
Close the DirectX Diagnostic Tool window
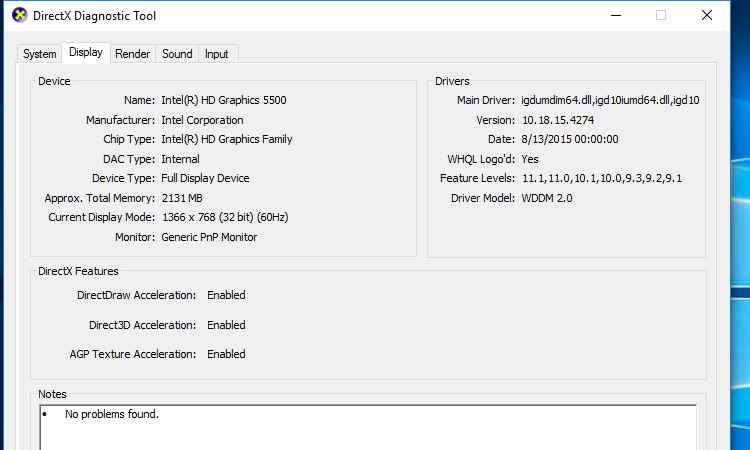pos(706,15)
